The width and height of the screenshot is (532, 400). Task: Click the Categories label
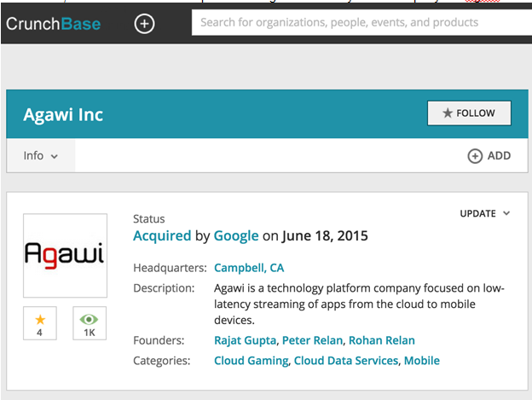(162, 361)
